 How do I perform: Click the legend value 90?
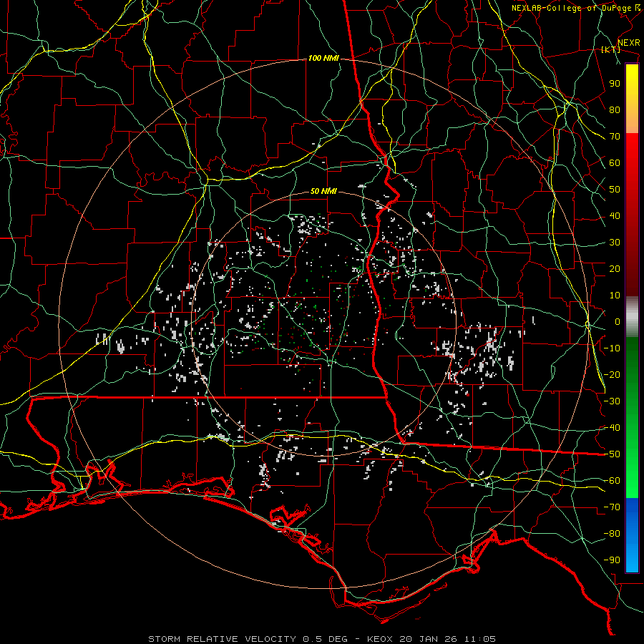point(615,84)
